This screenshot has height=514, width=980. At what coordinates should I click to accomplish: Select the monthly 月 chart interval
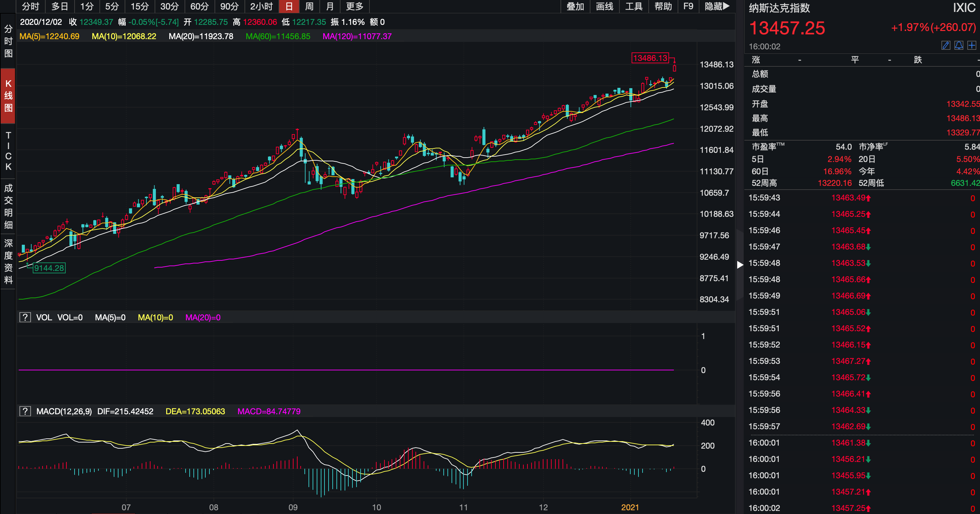(x=330, y=6)
